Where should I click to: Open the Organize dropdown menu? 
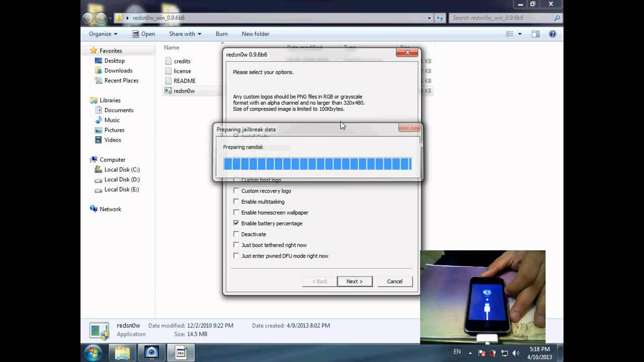[103, 34]
